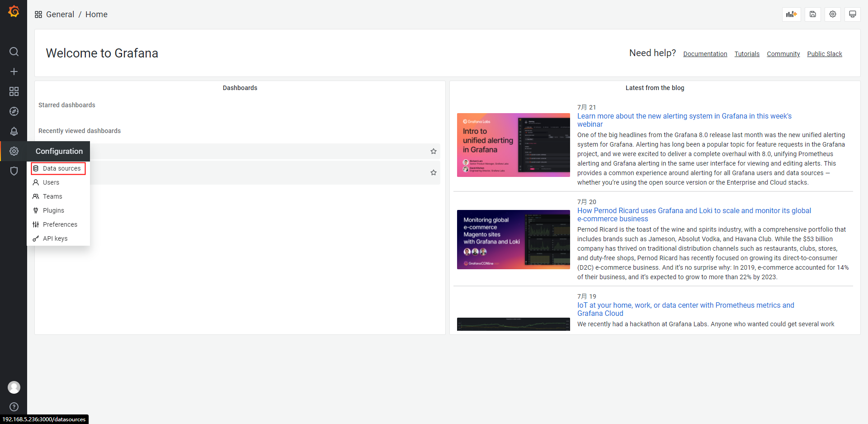Open Dashboard settings gear in top bar

click(833, 14)
